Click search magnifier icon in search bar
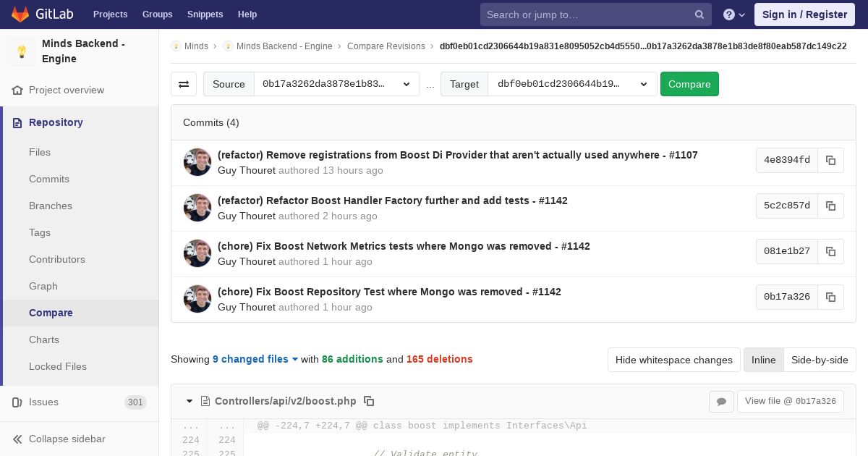The image size is (868, 456). pyautogui.click(x=699, y=14)
